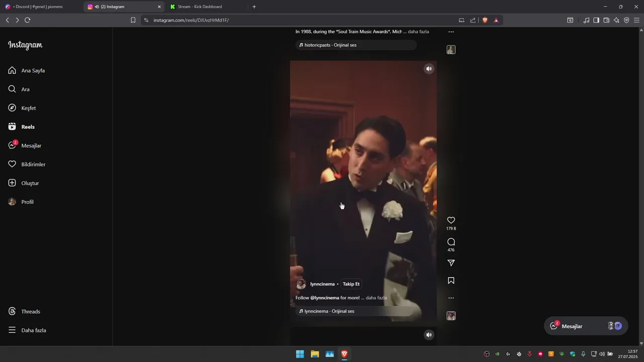644x362 pixels.
Task: Click Oluştur to create a post
Action: (24, 183)
